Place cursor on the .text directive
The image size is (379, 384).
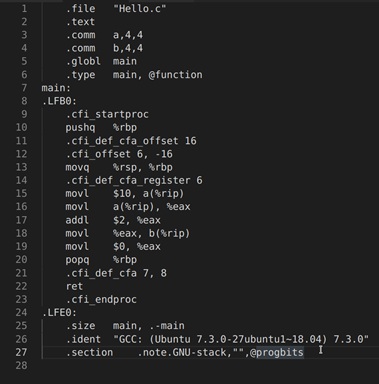80,22
